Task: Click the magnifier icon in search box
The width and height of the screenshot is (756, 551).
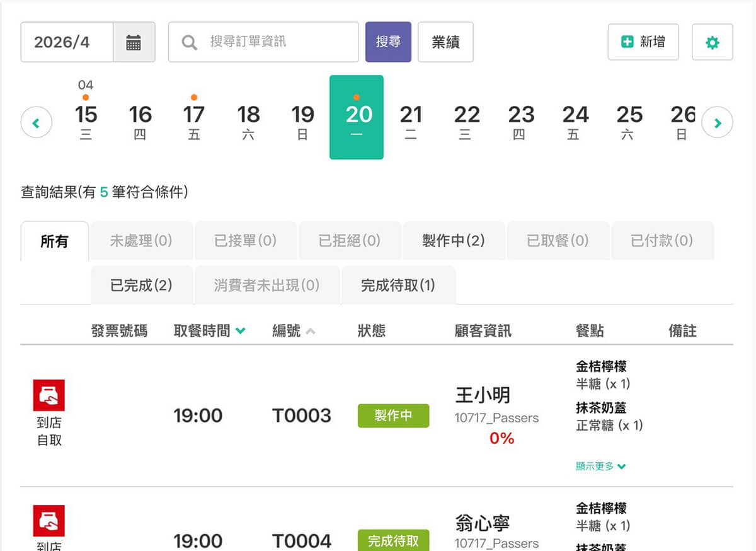Action: [189, 43]
